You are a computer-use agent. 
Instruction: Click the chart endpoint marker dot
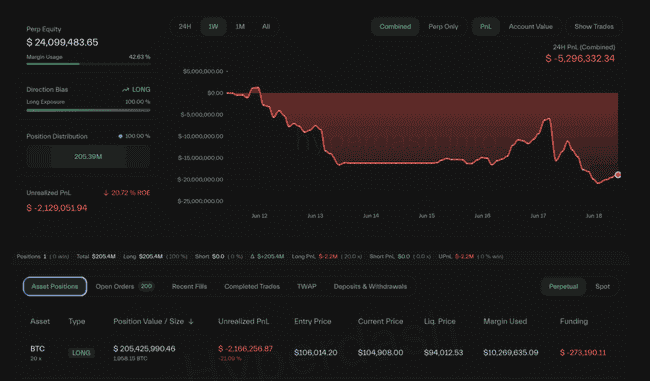[x=618, y=175]
